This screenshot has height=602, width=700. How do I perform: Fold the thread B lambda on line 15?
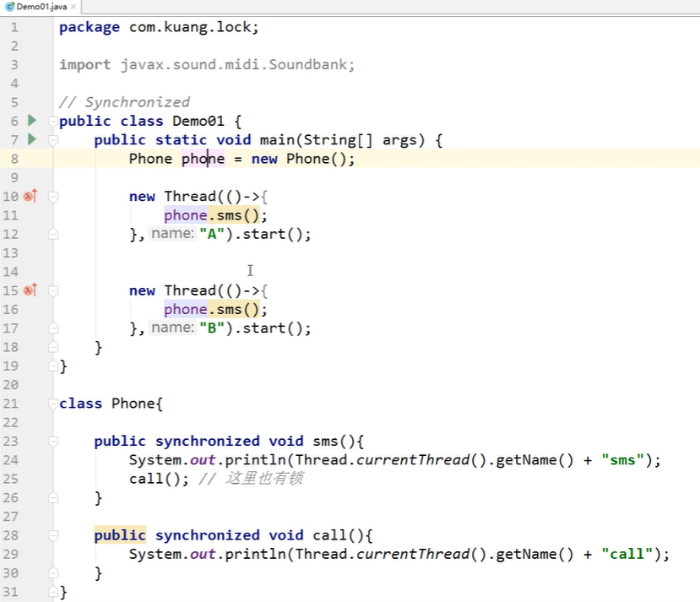tap(52, 290)
